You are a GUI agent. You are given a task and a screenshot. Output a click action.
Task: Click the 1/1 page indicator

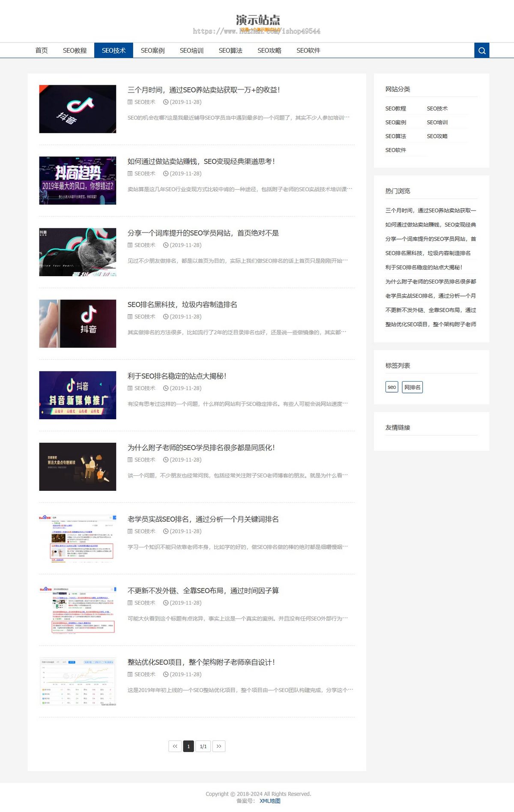click(203, 746)
